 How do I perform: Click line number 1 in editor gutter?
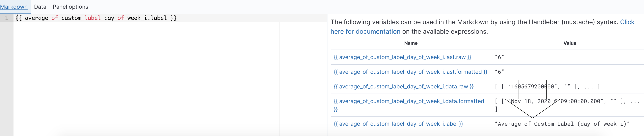point(7,18)
